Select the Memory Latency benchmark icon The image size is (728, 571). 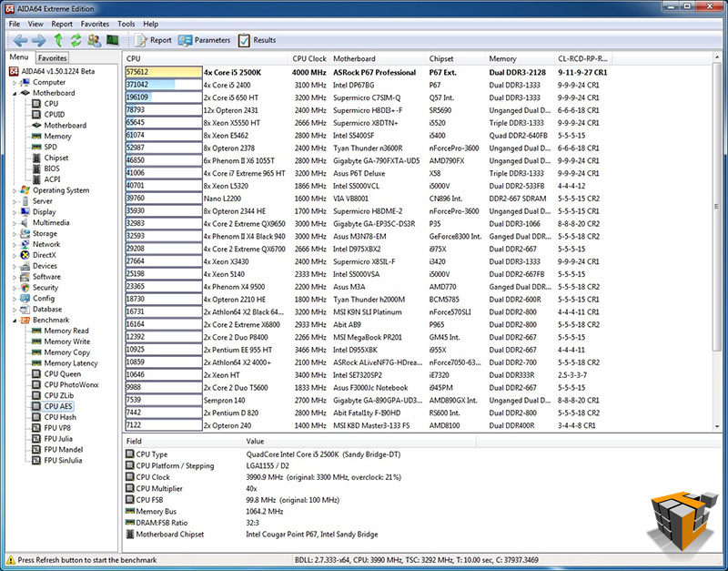pos(36,363)
